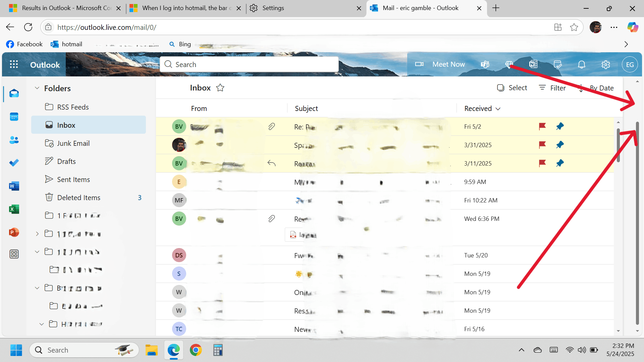
Task: Open the Outlook settings gear
Action: [606, 64]
